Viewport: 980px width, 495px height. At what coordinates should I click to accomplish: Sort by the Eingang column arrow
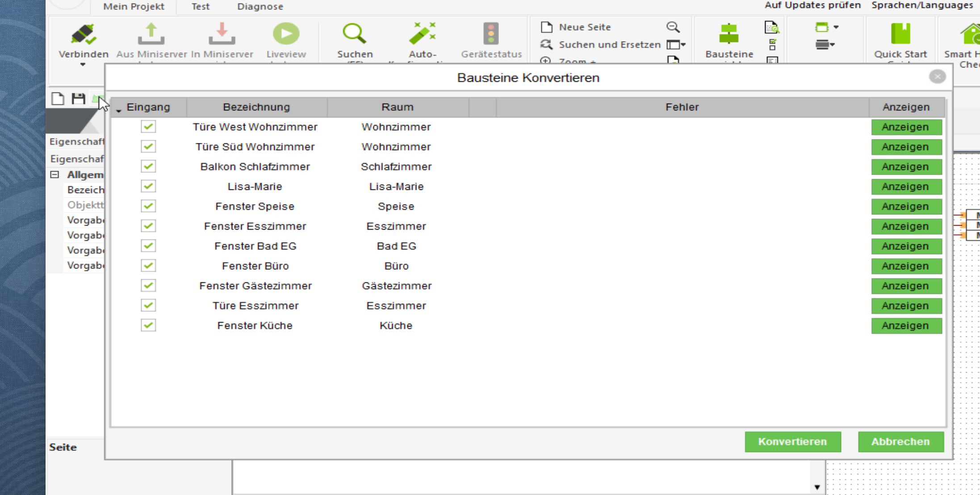click(x=119, y=109)
